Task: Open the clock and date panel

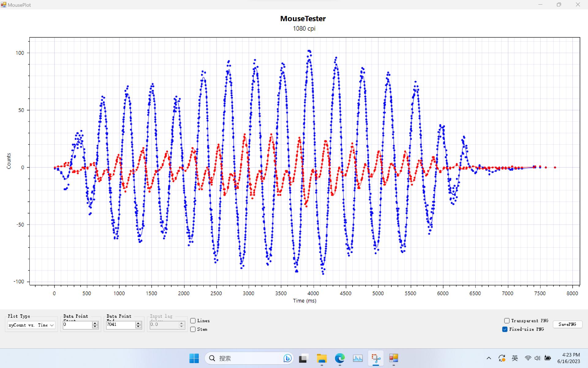Action: (568, 358)
